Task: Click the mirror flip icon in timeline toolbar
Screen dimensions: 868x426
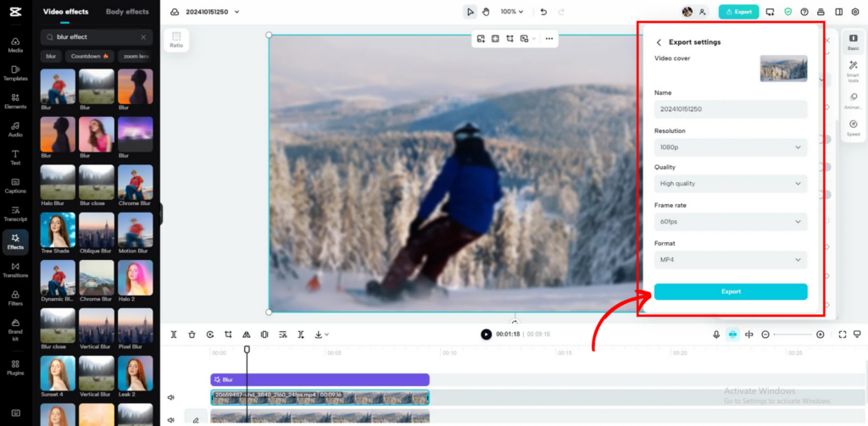Action: click(x=247, y=335)
